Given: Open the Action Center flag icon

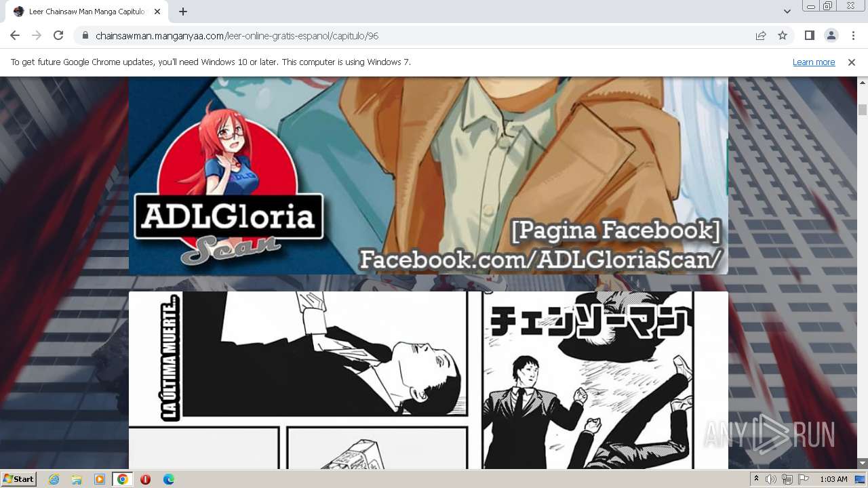Looking at the screenshot, I should (x=804, y=479).
